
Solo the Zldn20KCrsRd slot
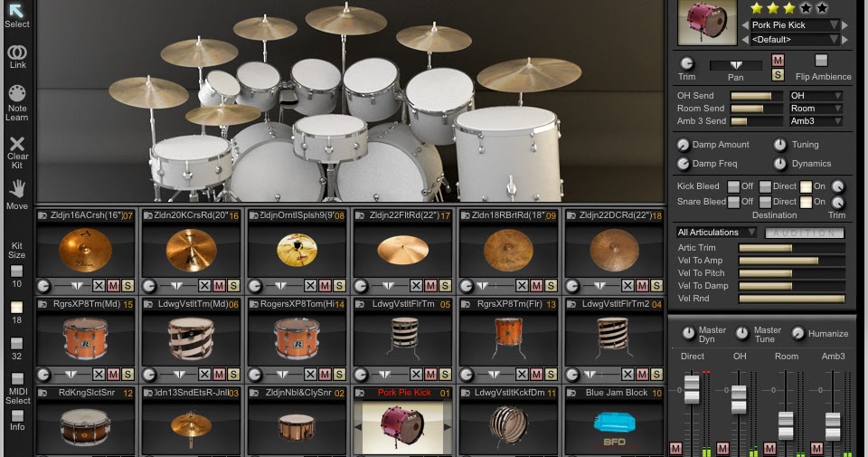pyautogui.click(x=233, y=286)
